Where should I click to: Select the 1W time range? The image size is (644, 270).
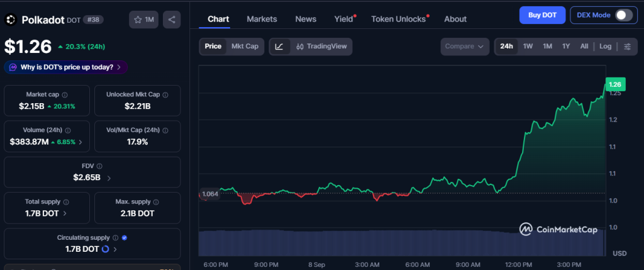click(x=528, y=47)
